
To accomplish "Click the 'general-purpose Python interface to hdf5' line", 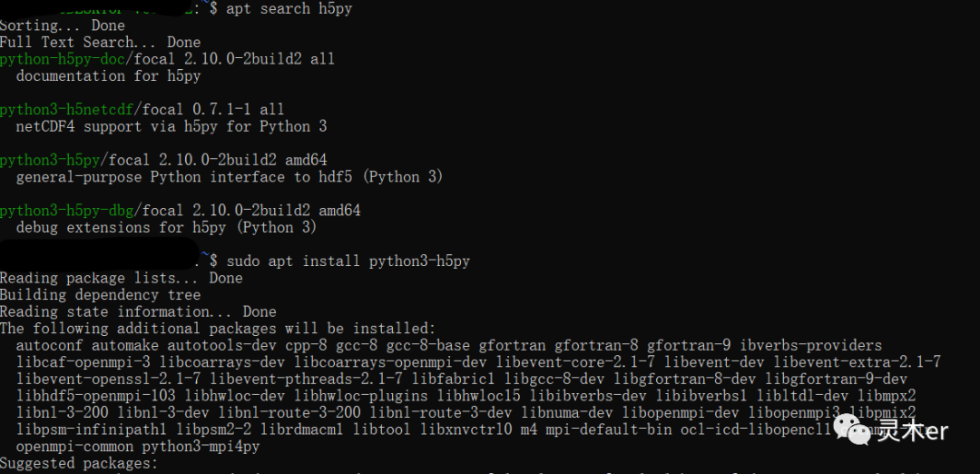I will point(230,177).
